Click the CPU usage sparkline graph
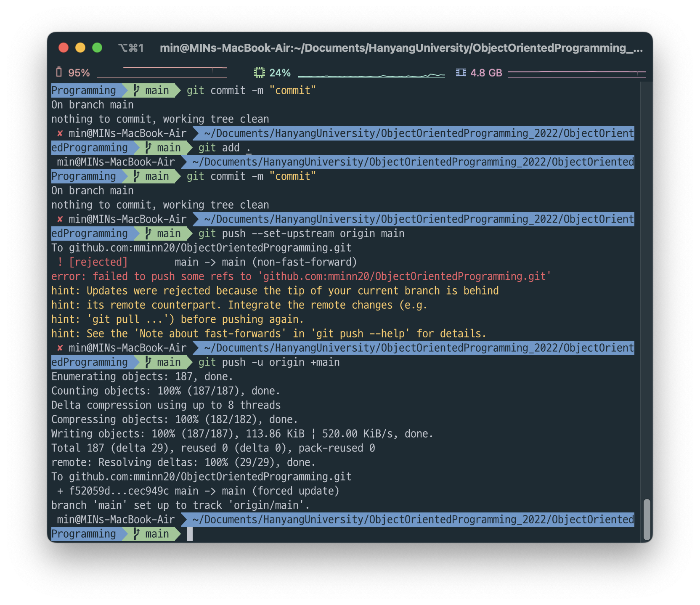The height and width of the screenshot is (605, 700). pos(372,76)
